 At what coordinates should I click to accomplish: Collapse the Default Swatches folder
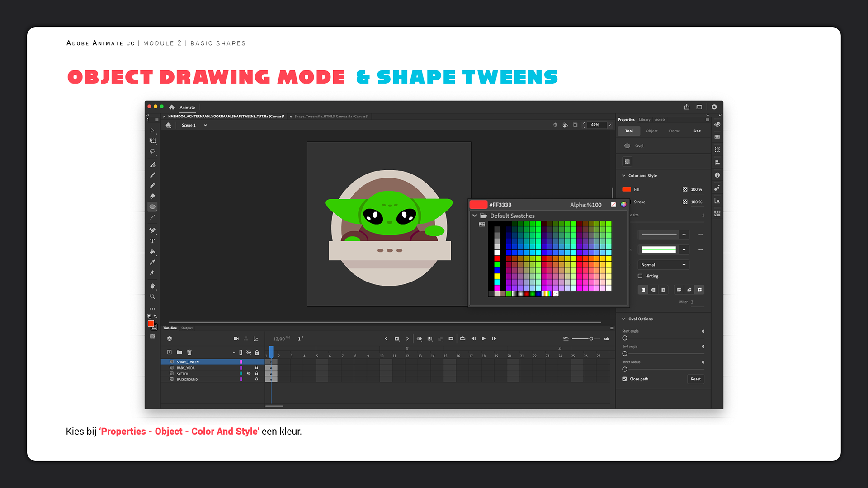[475, 216]
